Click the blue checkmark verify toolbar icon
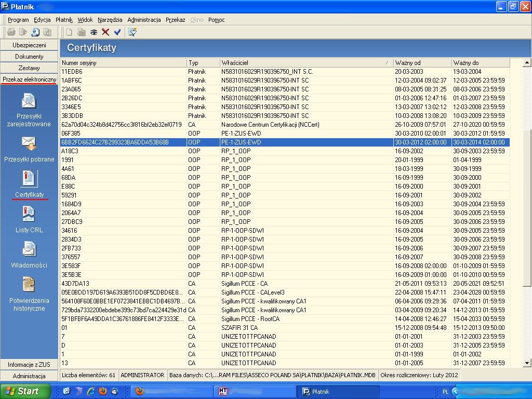This screenshot has width=532, height=399. pyautogui.click(x=117, y=32)
